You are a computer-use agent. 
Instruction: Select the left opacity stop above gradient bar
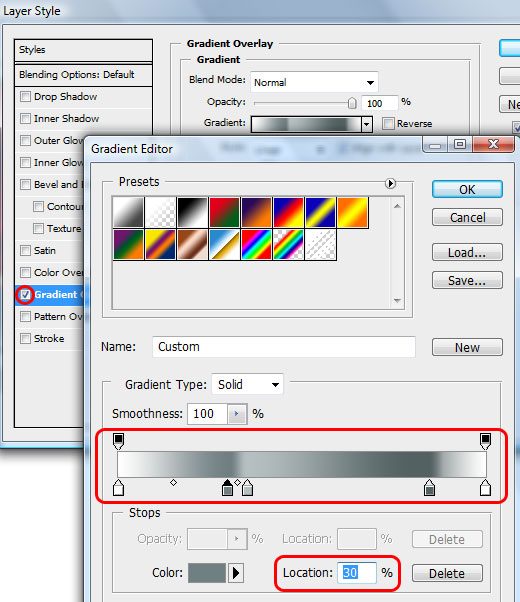point(119,441)
